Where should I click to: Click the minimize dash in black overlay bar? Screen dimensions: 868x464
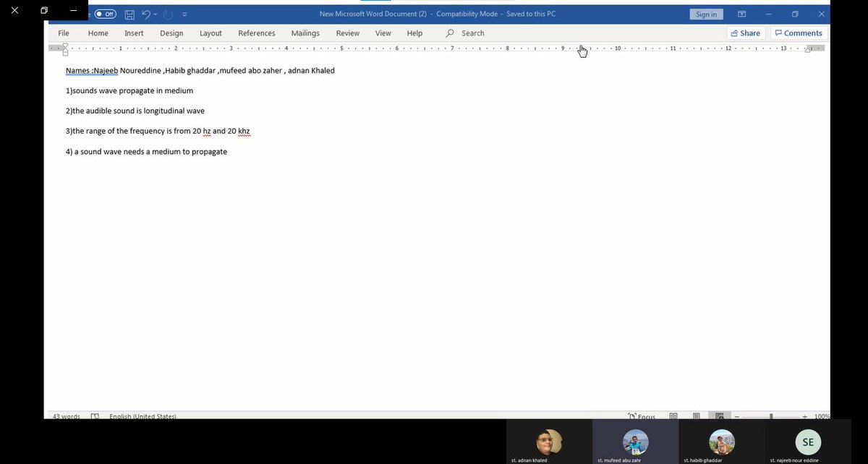click(73, 11)
